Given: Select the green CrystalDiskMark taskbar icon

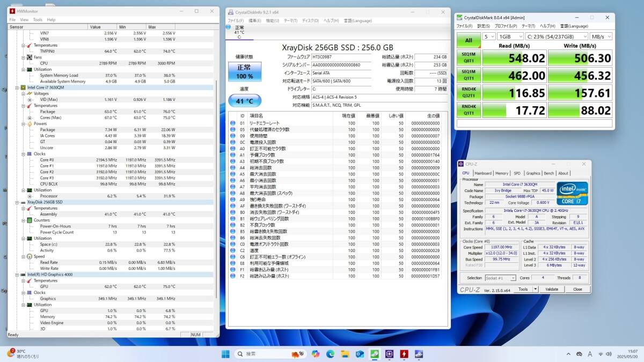Looking at the screenshot, I should [x=375, y=354].
